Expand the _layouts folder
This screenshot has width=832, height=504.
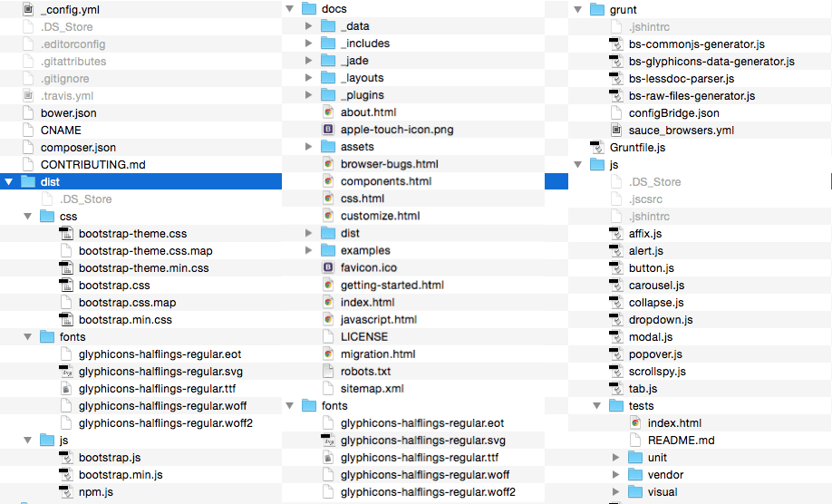tap(308, 77)
